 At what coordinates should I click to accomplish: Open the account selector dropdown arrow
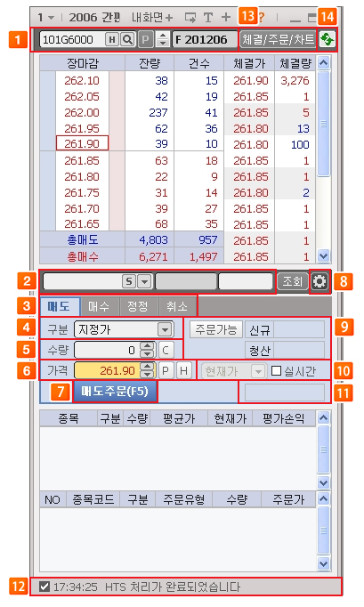click(144, 281)
